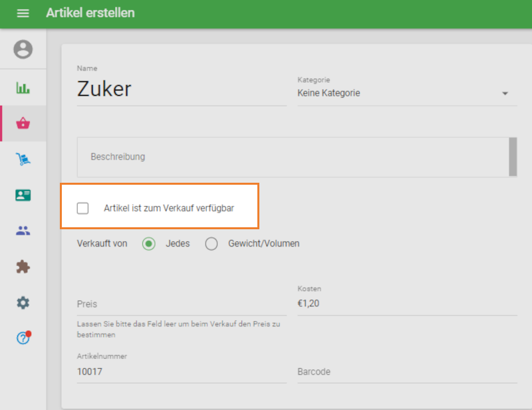This screenshot has width=532, height=410.
Task: Select the 'Jedes' radio button
Action: (149, 244)
